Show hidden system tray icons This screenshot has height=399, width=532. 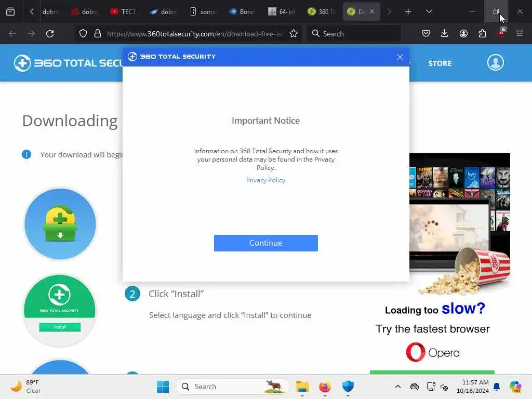coord(397,387)
